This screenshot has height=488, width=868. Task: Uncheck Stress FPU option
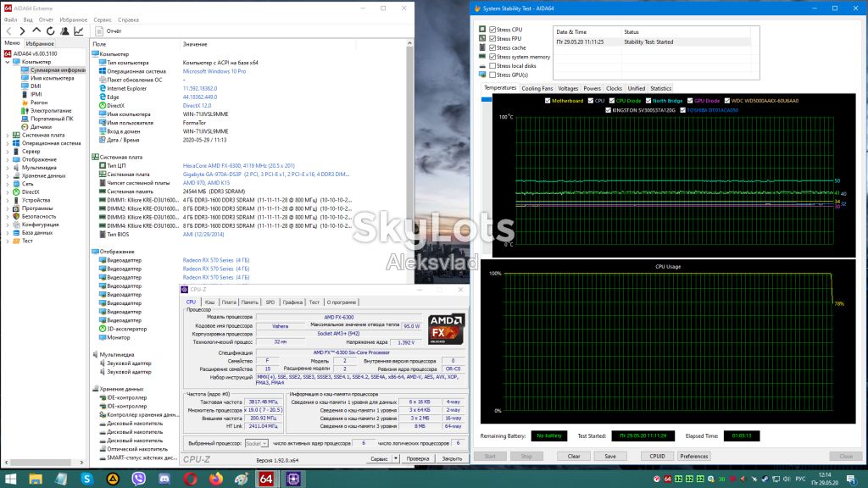(x=492, y=39)
